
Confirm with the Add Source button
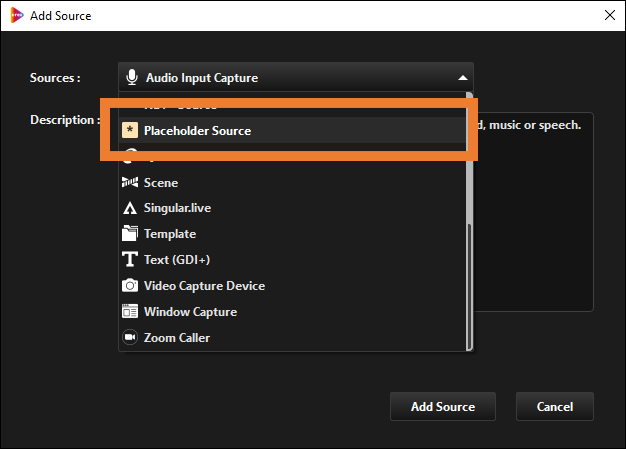pyautogui.click(x=443, y=406)
